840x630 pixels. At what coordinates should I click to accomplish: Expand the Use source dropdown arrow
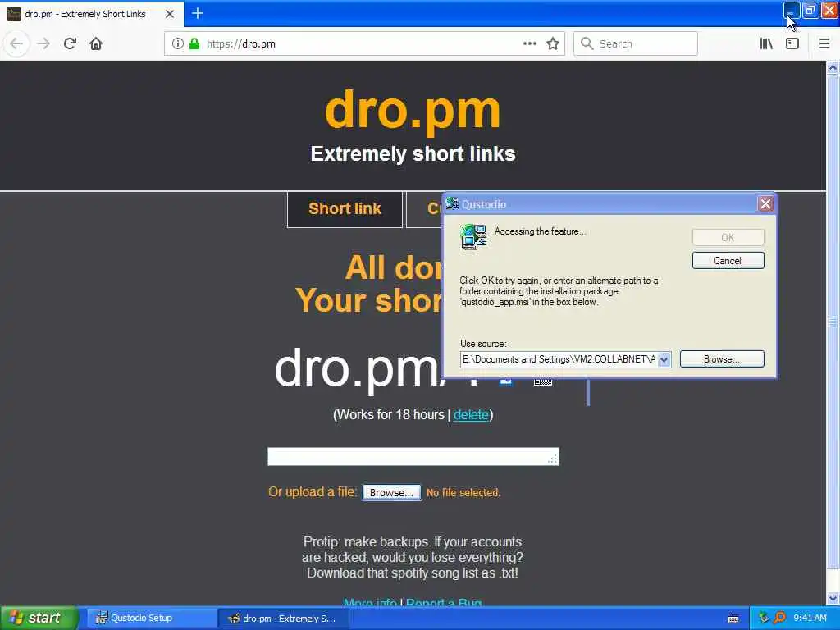coord(664,359)
